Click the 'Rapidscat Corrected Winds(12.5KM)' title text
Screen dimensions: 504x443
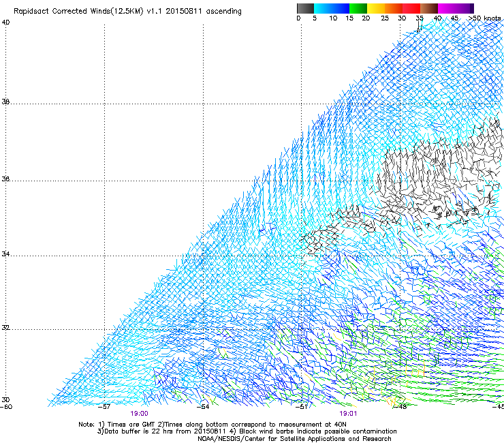pyautogui.click(x=78, y=12)
